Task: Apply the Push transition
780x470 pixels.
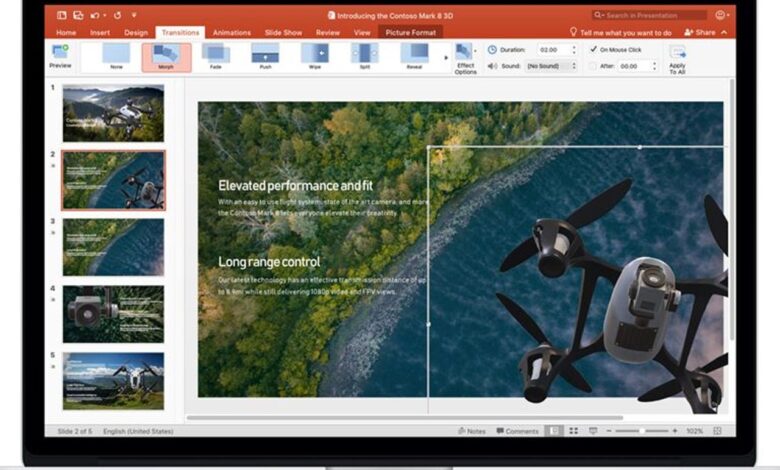Action: pyautogui.click(x=265, y=56)
